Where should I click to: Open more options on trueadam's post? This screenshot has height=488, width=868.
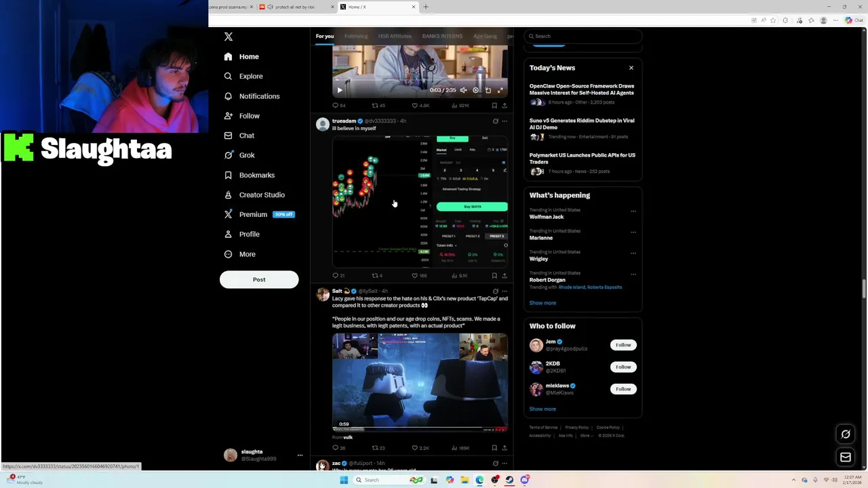504,121
